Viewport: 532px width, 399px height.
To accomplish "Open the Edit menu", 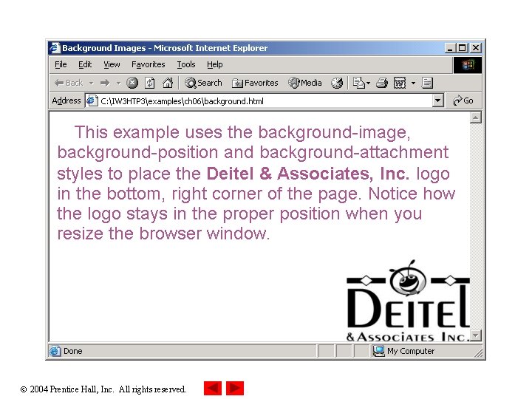I will (x=85, y=64).
